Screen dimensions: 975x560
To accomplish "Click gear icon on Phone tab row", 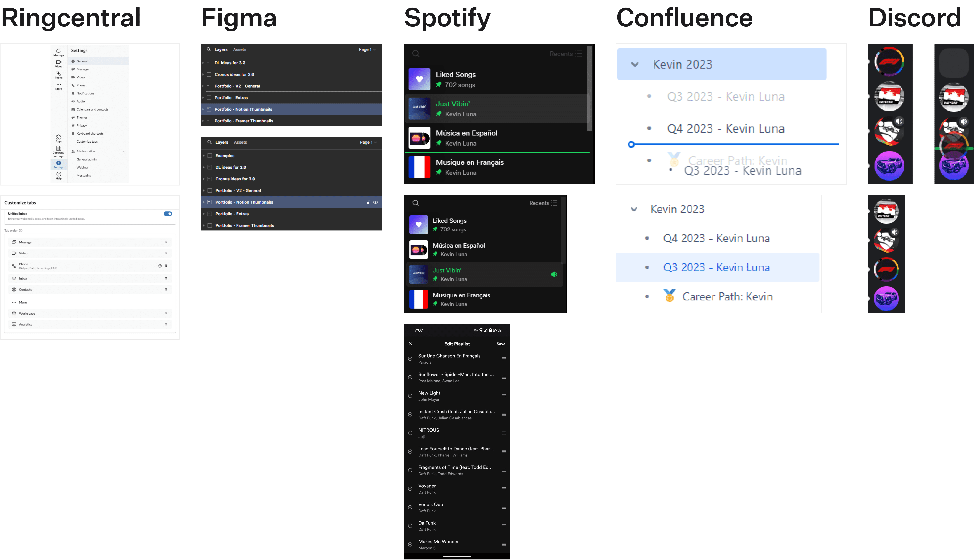I will tap(160, 266).
